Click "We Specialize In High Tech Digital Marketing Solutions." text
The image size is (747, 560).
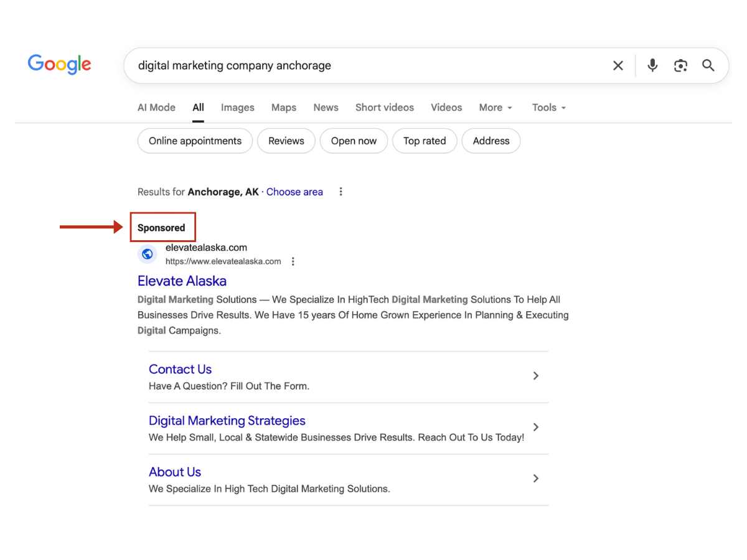pos(270,488)
